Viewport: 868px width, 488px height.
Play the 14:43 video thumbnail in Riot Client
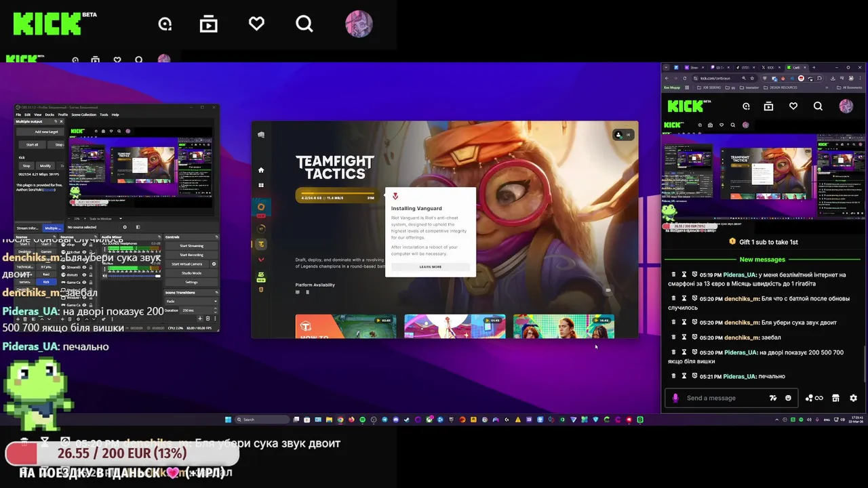coord(564,326)
